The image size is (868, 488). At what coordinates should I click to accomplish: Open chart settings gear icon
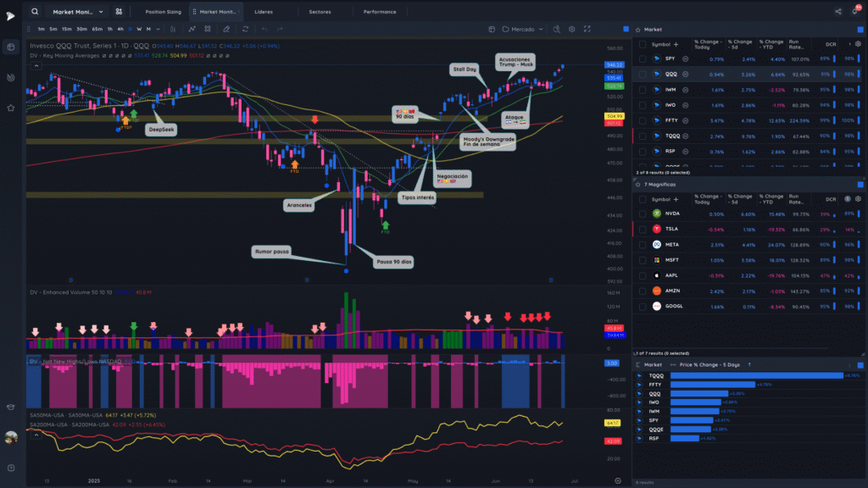coord(572,30)
